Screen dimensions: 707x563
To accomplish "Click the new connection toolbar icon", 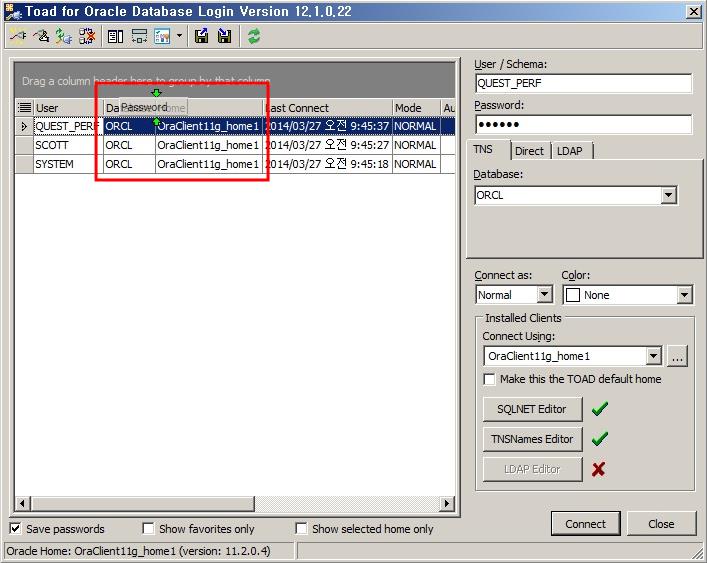I will pos(17,36).
